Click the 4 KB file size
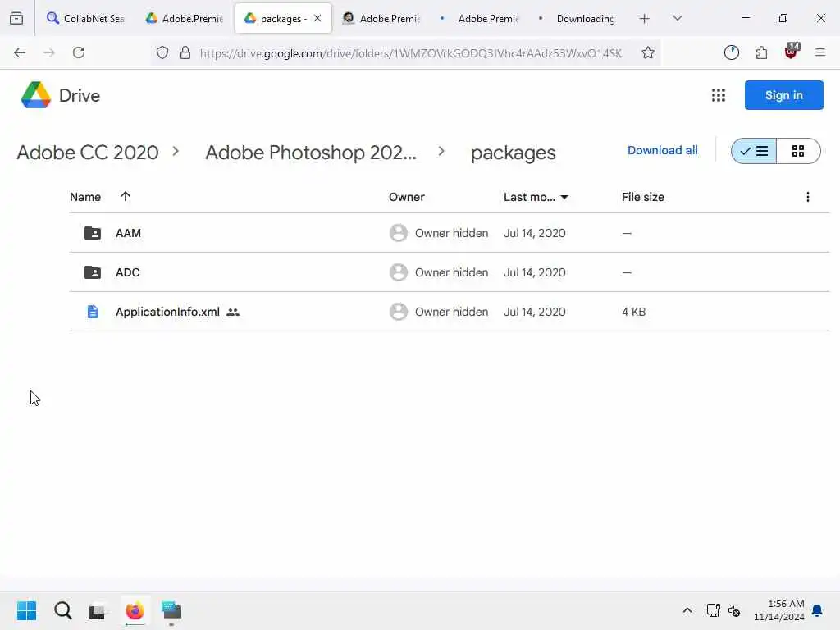Screen dimensions: 840x630 (x=634, y=312)
